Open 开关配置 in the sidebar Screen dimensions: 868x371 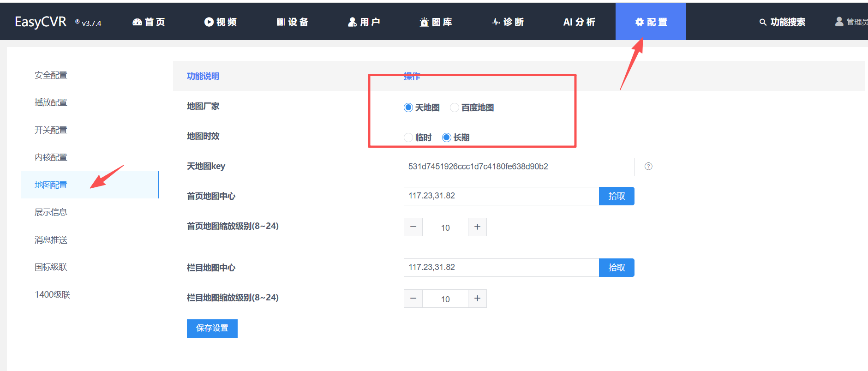coord(51,130)
